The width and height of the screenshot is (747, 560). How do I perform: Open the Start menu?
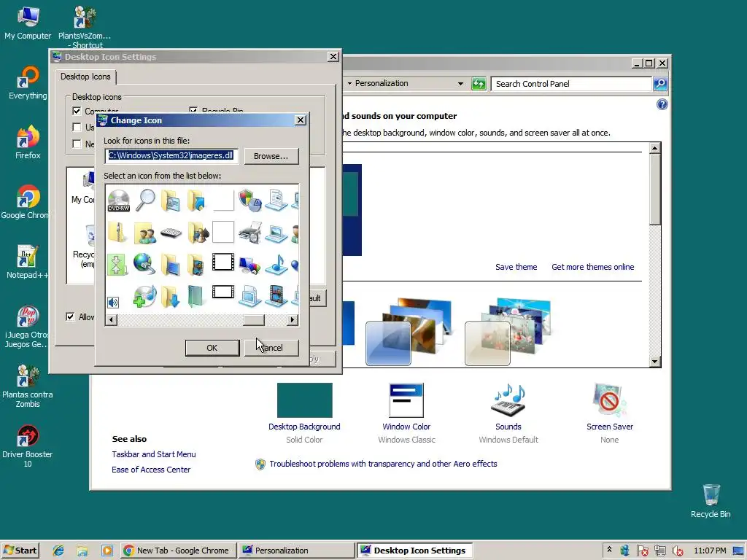coord(20,551)
